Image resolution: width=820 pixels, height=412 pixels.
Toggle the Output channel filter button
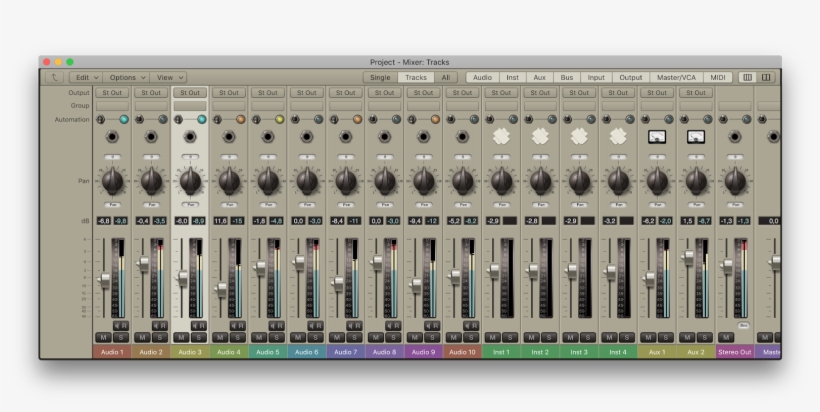[x=631, y=77]
